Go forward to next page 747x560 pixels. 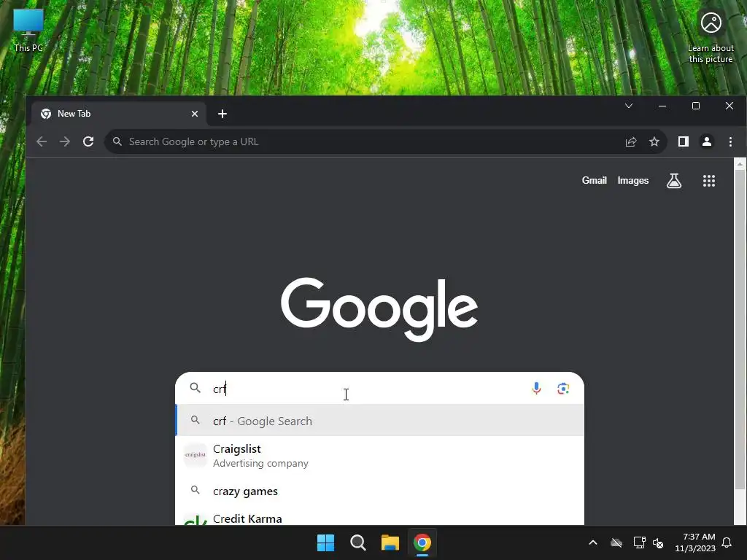coord(65,141)
